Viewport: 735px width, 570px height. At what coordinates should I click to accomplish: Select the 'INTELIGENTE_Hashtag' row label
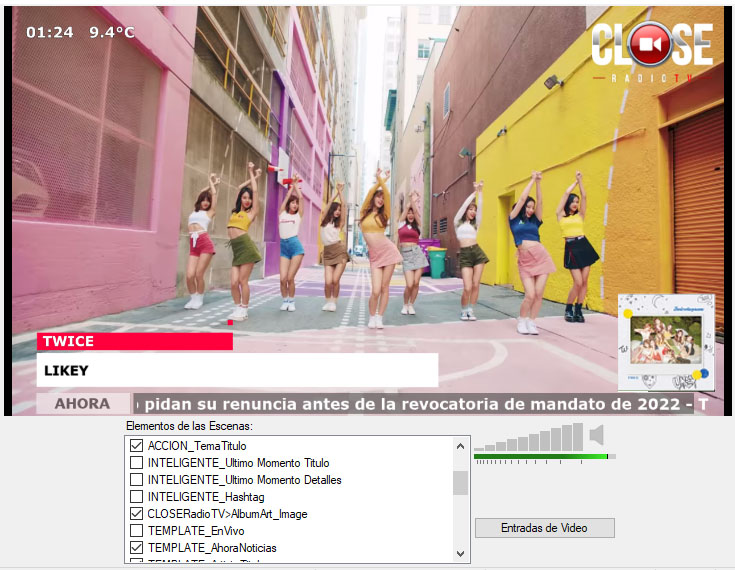click(x=206, y=497)
